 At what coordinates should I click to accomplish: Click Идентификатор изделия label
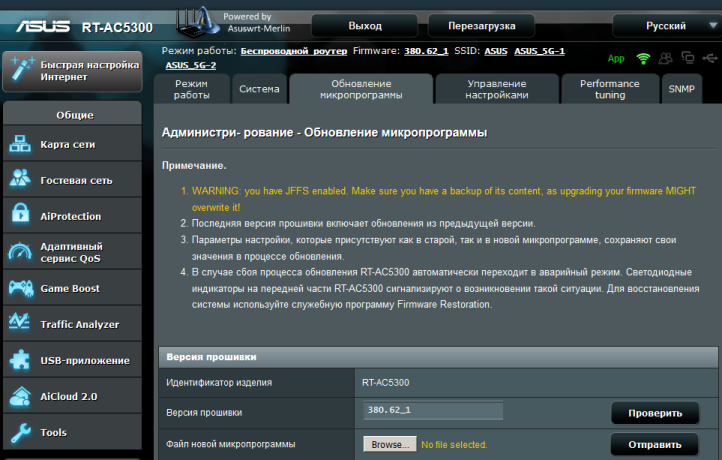[219, 383]
